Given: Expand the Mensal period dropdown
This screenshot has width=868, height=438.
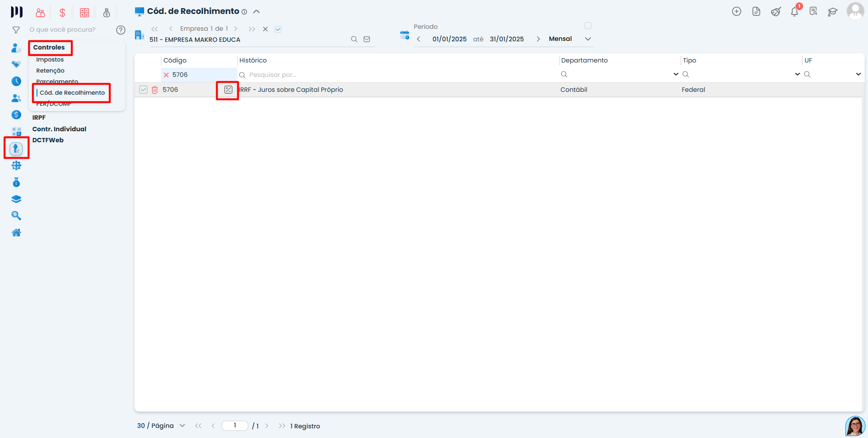Looking at the screenshot, I should click(587, 39).
